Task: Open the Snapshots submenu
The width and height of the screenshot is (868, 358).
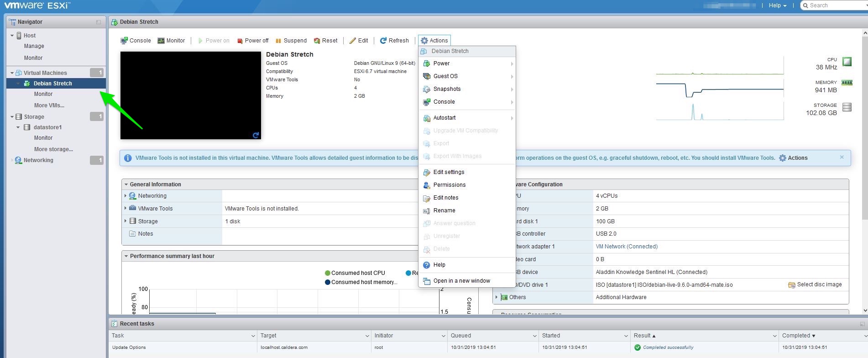Action: click(x=447, y=89)
